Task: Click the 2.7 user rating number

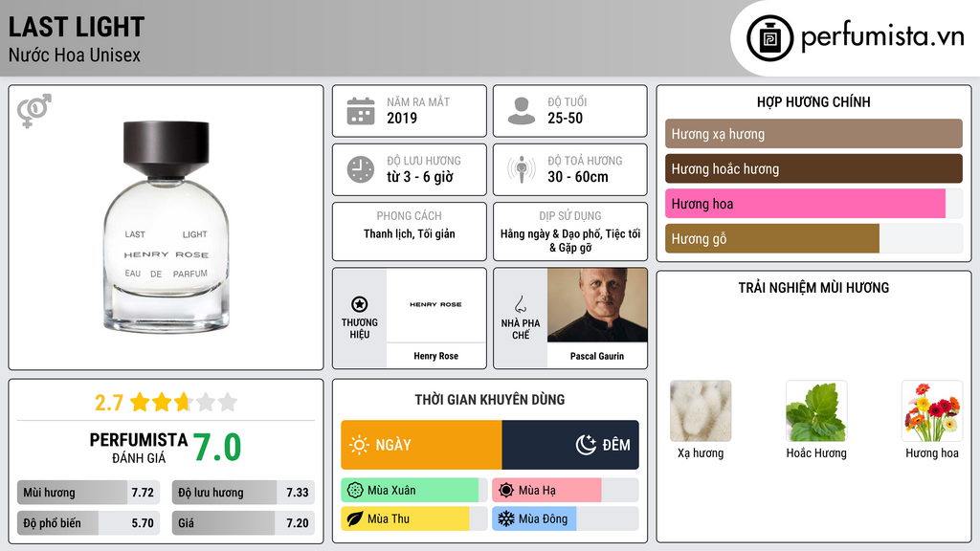Action: click(109, 403)
